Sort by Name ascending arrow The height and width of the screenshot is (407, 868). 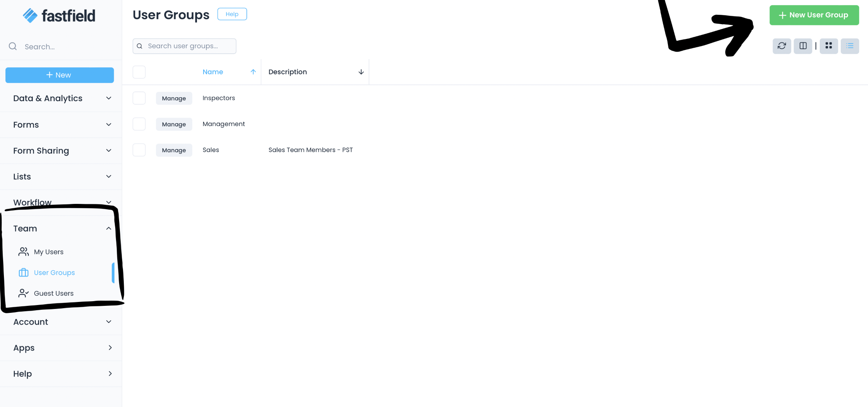(x=253, y=72)
